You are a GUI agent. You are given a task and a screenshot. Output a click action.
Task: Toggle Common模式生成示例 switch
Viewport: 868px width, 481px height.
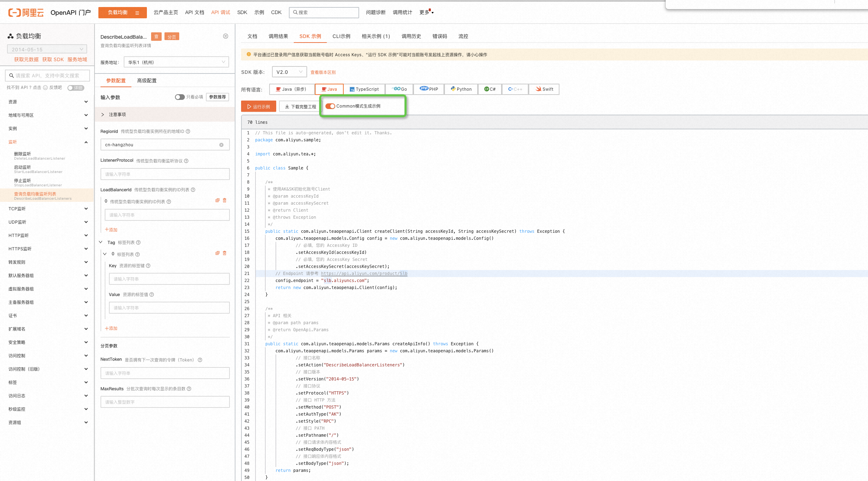tap(330, 106)
